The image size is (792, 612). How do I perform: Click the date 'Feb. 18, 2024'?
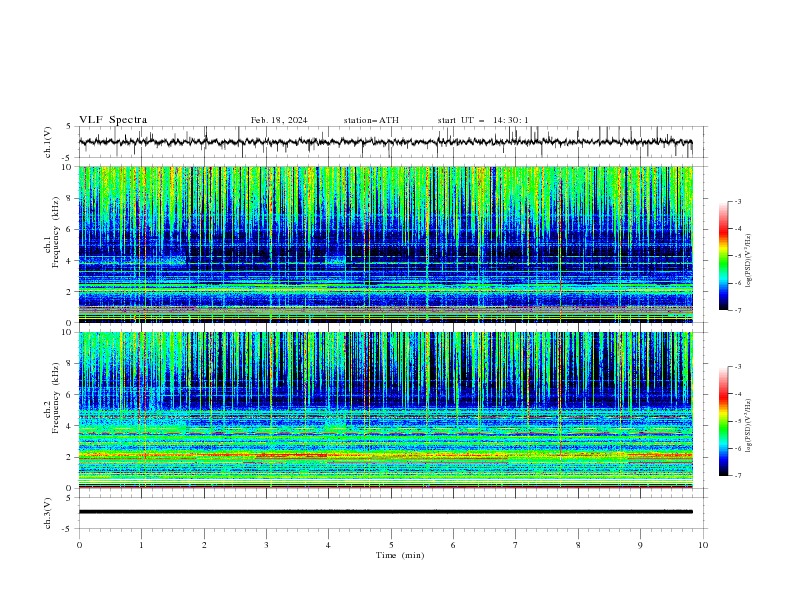[279, 120]
